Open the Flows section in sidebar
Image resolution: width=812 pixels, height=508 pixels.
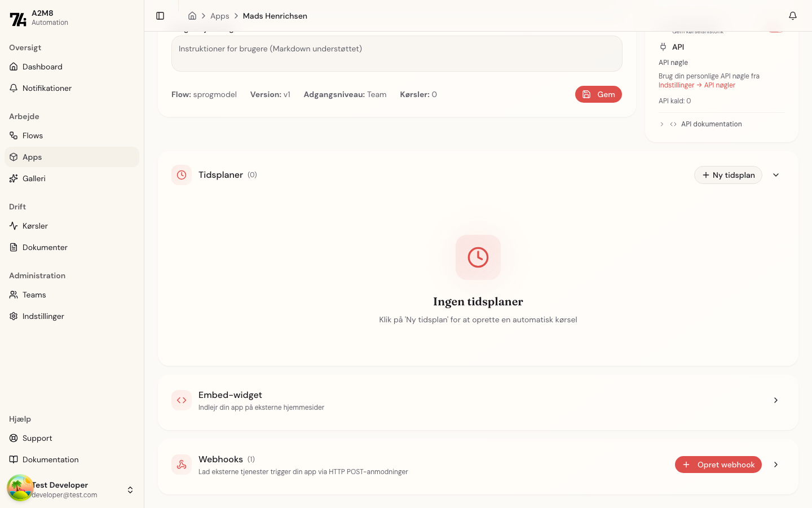pyautogui.click(x=32, y=135)
